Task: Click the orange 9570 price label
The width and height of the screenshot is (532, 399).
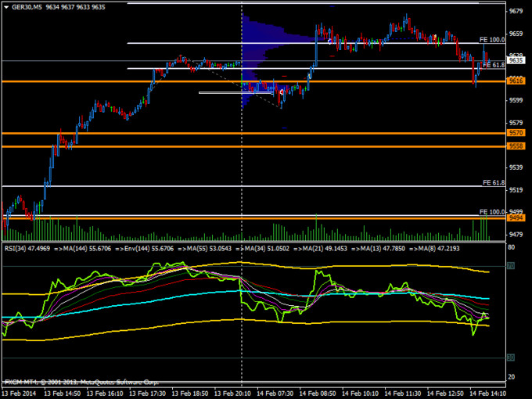Action: pyautogui.click(x=516, y=134)
